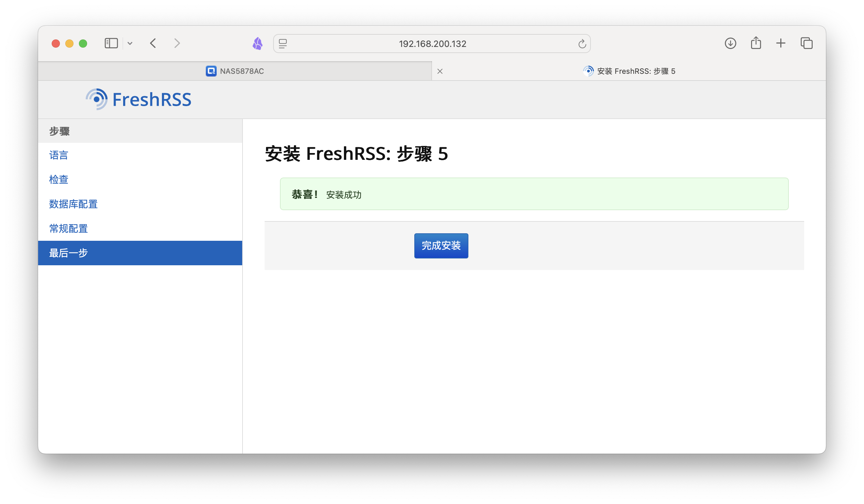Click the 步骤 sidebar header
The width and height of the screenshot is (864, 504).
140,131
